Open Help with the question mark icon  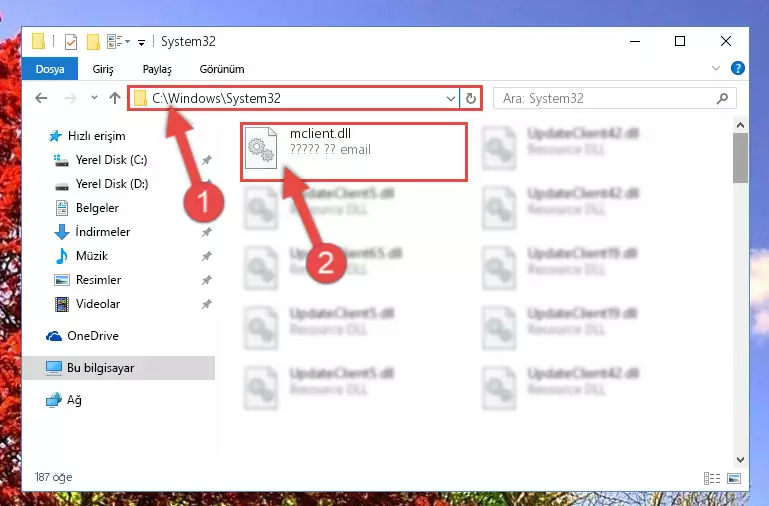point(737,68)
